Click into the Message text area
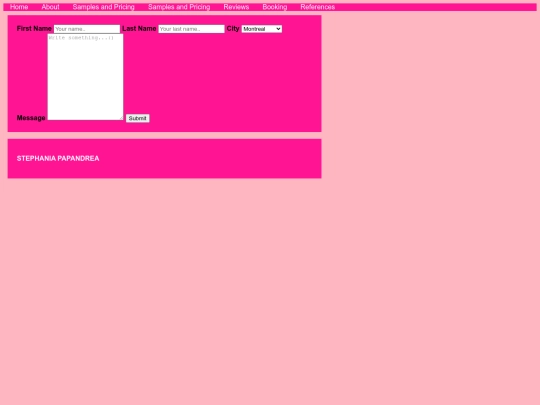This screenshot has height=405, width=540. click(x=85, y=77)
